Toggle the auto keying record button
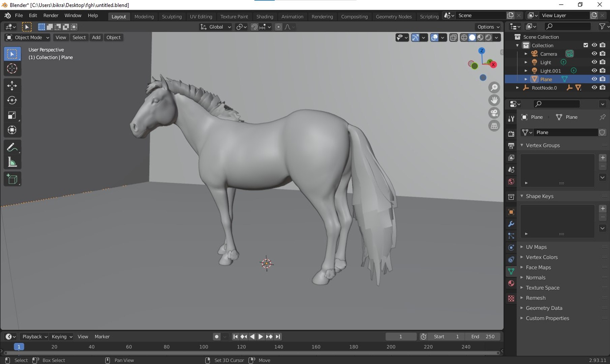The height and width of the screenshot is (364, 610). coord(217,337)
